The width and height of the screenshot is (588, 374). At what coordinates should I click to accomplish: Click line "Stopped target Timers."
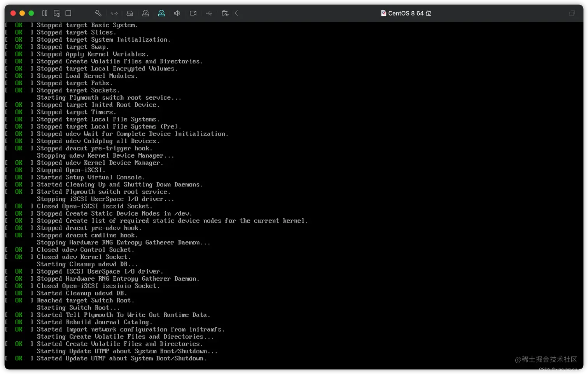coord(76,112)
